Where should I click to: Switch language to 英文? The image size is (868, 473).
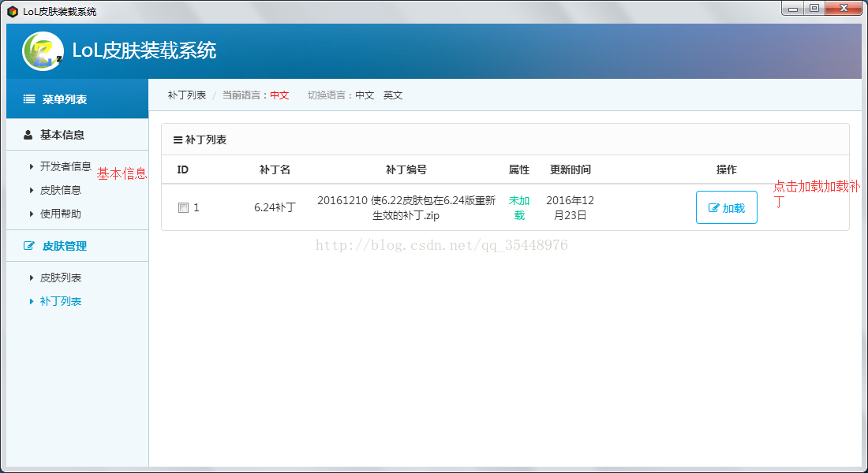393,95
